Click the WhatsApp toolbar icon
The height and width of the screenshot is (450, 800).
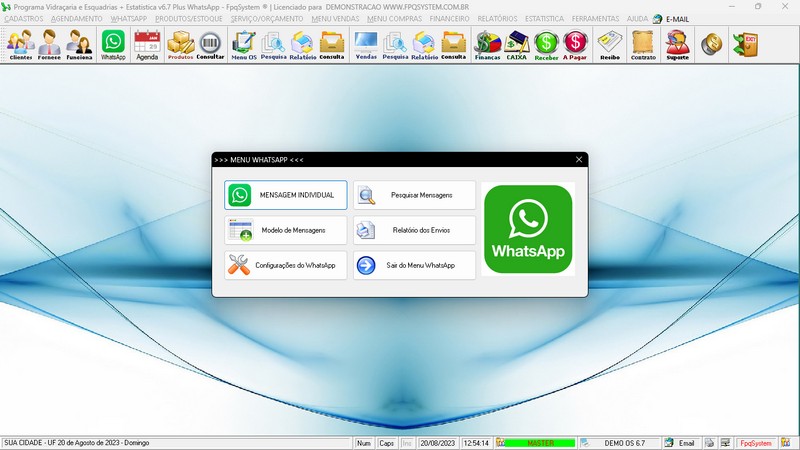pos(113,45)
